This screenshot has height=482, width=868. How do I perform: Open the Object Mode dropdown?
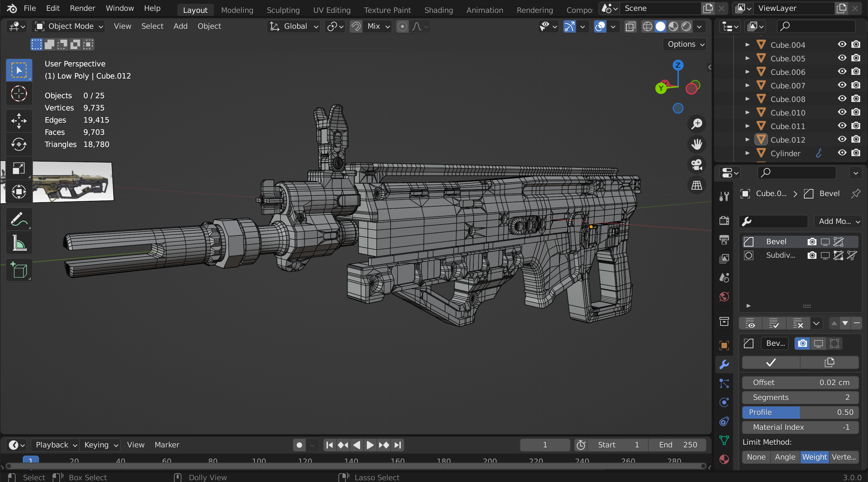click(68, 26)
